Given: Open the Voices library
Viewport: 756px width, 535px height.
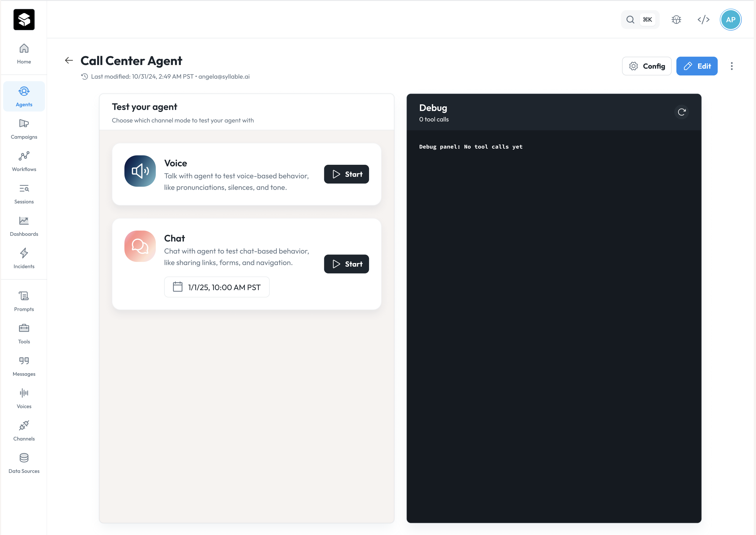Looking at the screenshot, I should 24,398.
